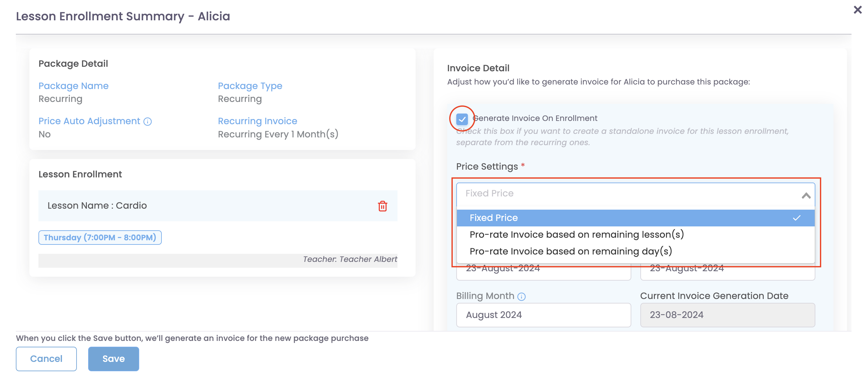
Task: Select Fixed Price option
Action: tap(493, 218)
